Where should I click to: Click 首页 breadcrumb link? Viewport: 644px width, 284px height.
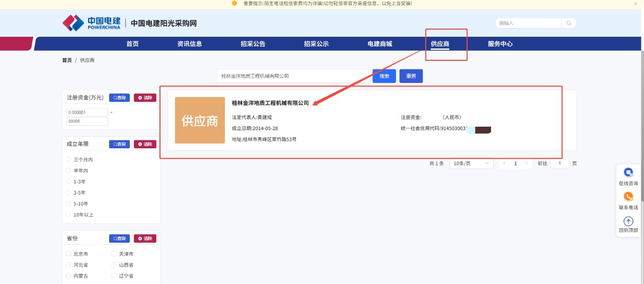[x=67, y=60]
